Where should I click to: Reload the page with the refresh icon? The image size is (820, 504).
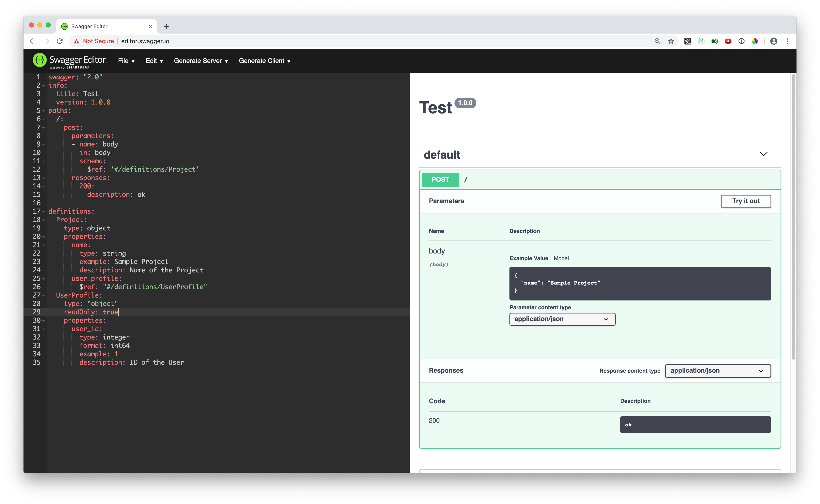[x=60, y=41]
